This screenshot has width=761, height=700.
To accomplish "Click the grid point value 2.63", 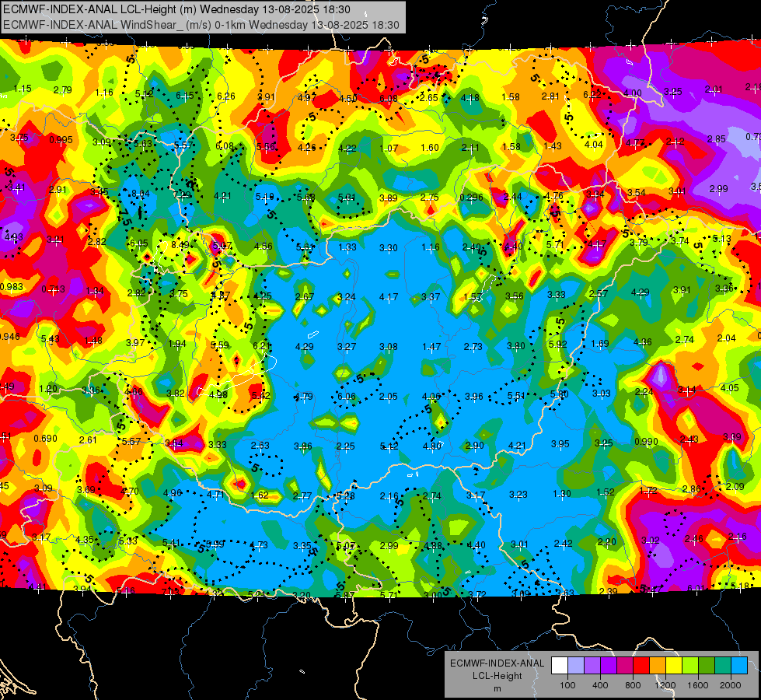I will (x=260, y=446).
